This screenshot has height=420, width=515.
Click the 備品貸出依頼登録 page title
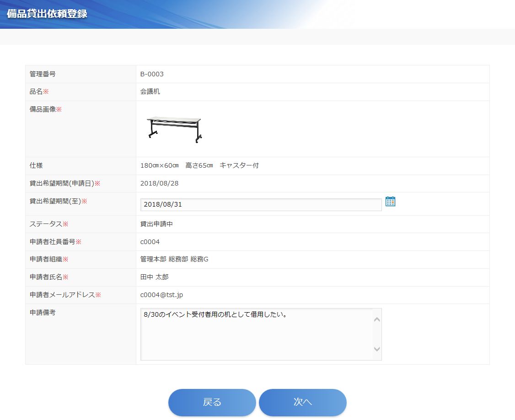tap(47, 13)
